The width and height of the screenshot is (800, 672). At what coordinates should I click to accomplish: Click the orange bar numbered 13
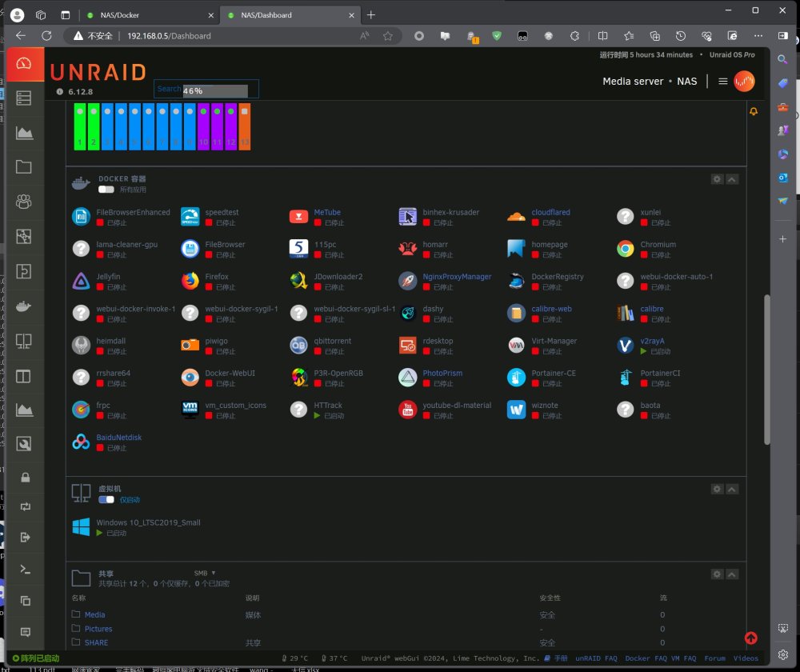click(x=244, y=126)
